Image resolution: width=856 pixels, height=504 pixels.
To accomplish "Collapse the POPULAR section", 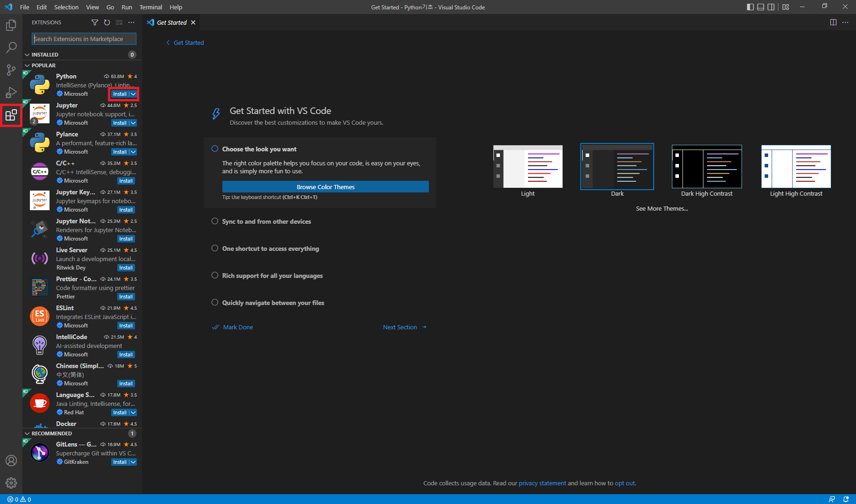I will pyautogui.click(x=27, y=65).
